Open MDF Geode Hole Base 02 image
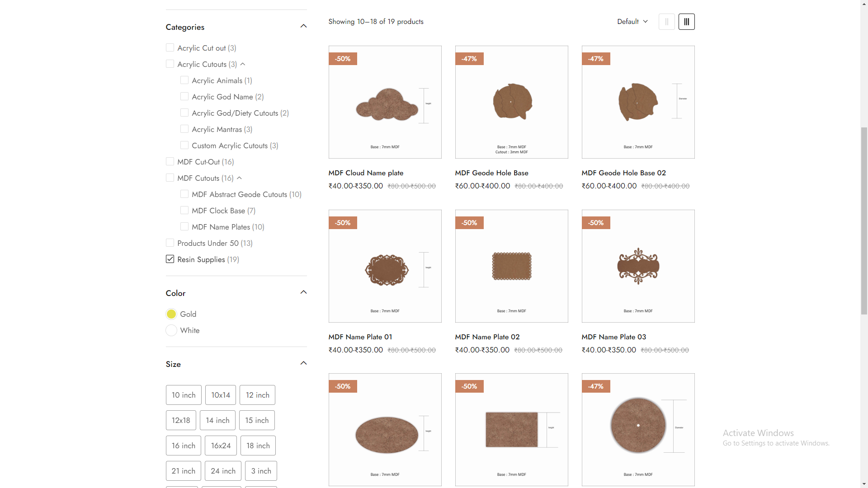This screenshot has width=868, height=488. coord(638,102)
